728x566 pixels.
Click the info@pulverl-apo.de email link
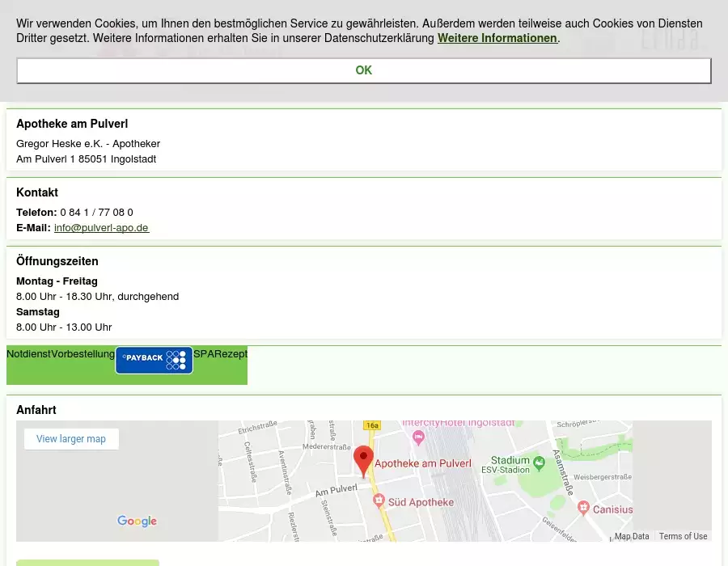click(101, 228)
